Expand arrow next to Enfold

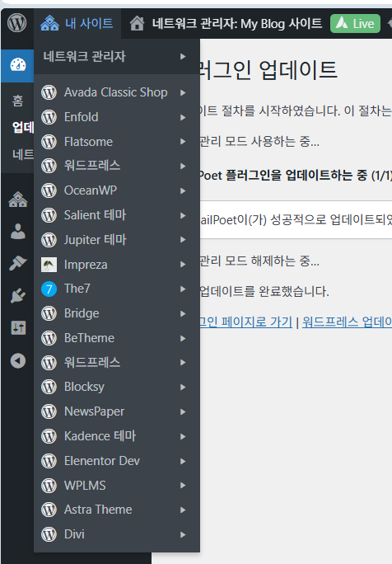(183, 117)
